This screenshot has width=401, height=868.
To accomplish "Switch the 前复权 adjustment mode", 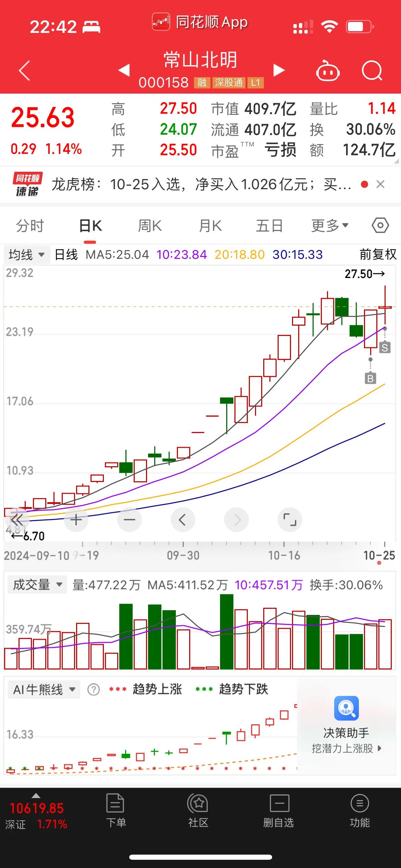I will pyautogui.click(x=378, y=254).
